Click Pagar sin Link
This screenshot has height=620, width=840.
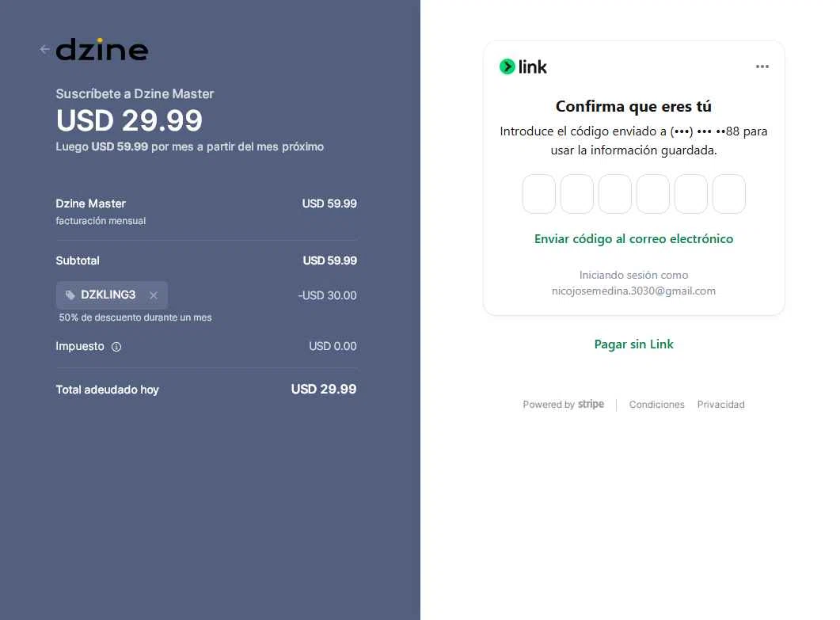[x=633, y=344]
